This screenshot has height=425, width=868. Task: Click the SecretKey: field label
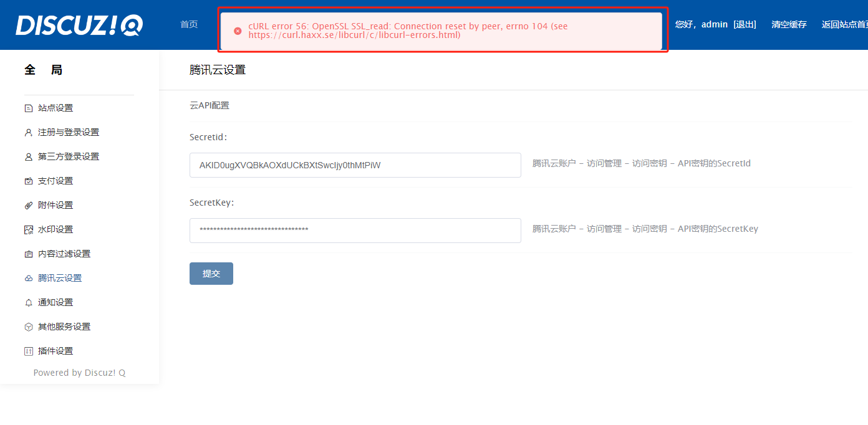point(211,203)
